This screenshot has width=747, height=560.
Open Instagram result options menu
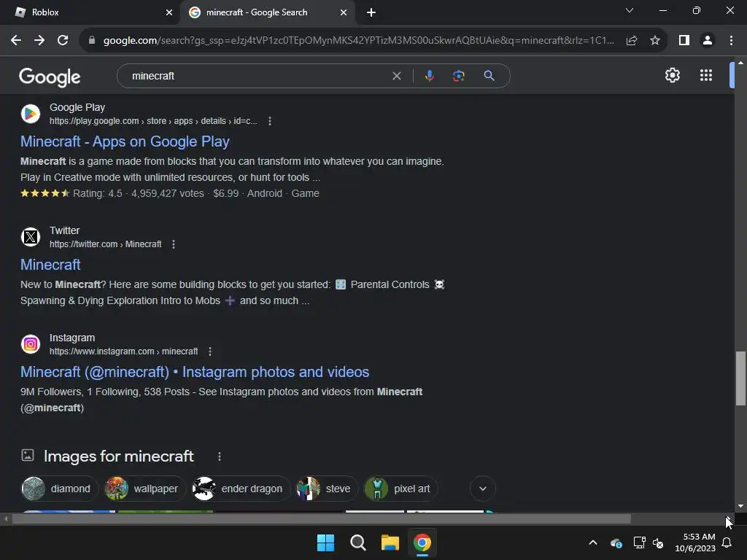[210, 351]
